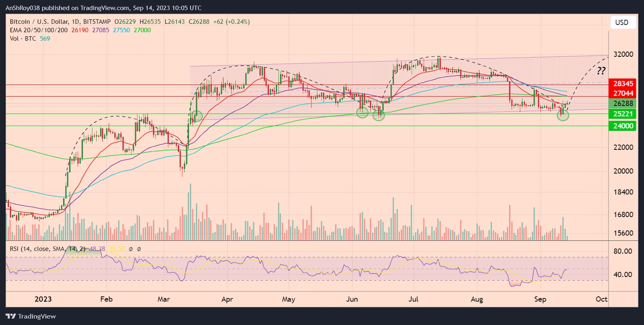Click the Bitcoin / U.S. Dollar symbol title
This screenshot has height=325, width=644.
[x=39, y=22]
